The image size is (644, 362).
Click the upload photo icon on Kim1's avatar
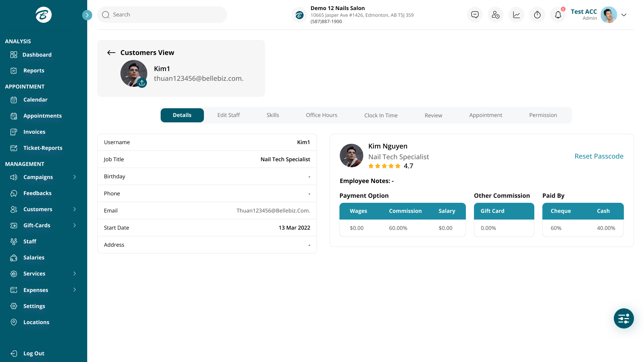142,83
